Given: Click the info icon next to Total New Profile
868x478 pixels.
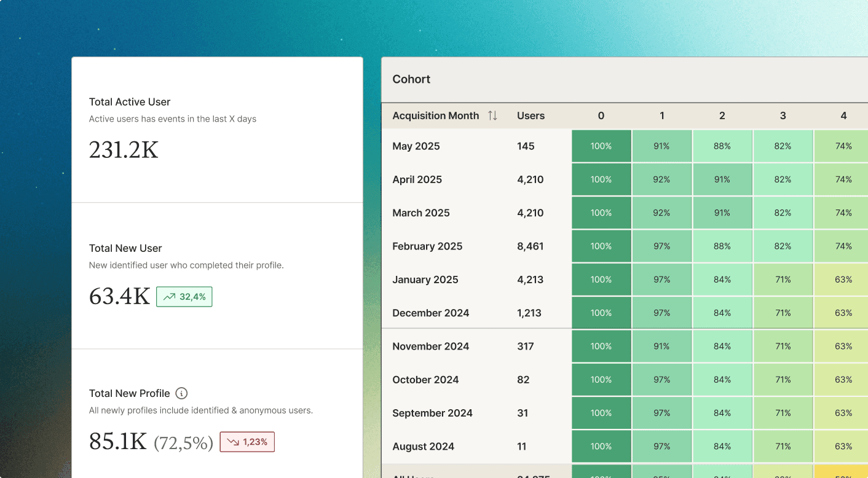Looking at the screenshot, I should [x=181, y=393].
